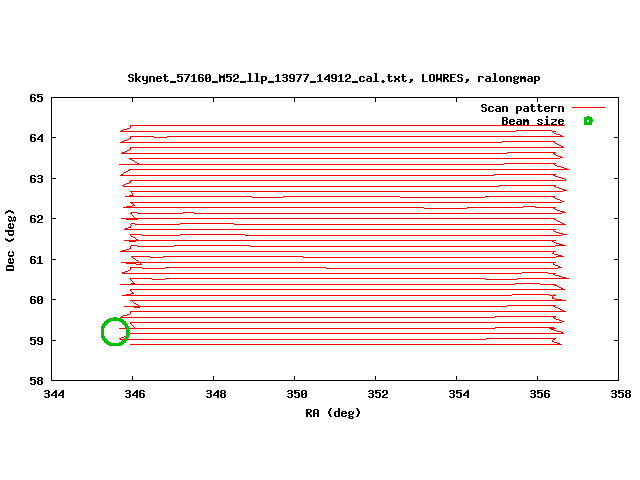Click the x-axis tick label 346
Viewport: 640px width, 480px height.
(135, 394)
